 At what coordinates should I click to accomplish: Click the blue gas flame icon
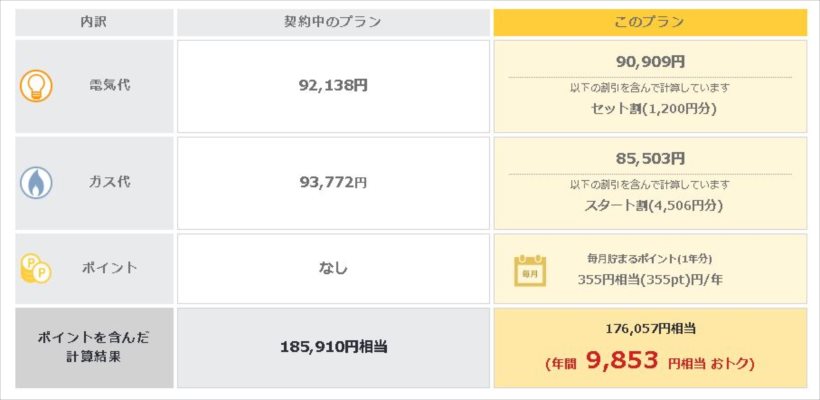click(x=36, y=183)
